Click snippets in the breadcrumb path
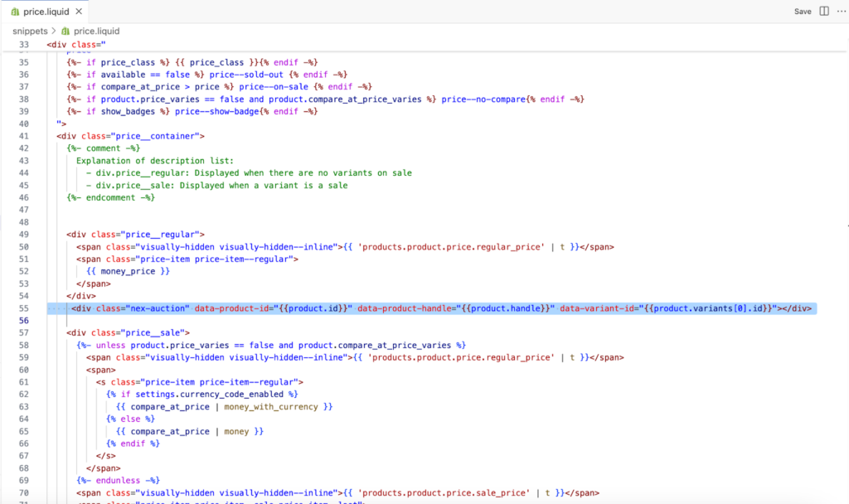Viewport: 849px width, 504px height. [29, 31]
